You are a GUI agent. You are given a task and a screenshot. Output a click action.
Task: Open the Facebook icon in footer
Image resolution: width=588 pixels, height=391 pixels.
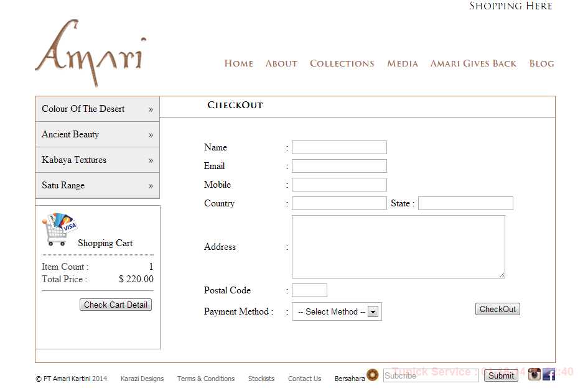pyautogui.click(x=549, y=374)
